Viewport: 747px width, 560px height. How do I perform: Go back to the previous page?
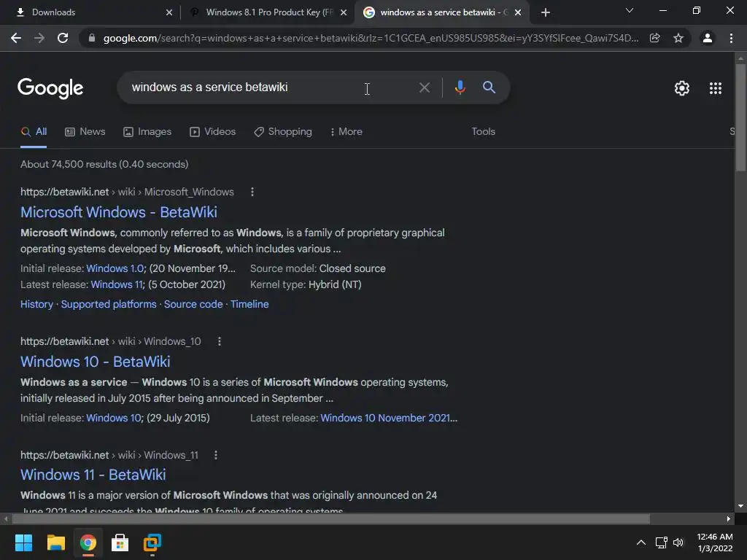pos(16,38)
